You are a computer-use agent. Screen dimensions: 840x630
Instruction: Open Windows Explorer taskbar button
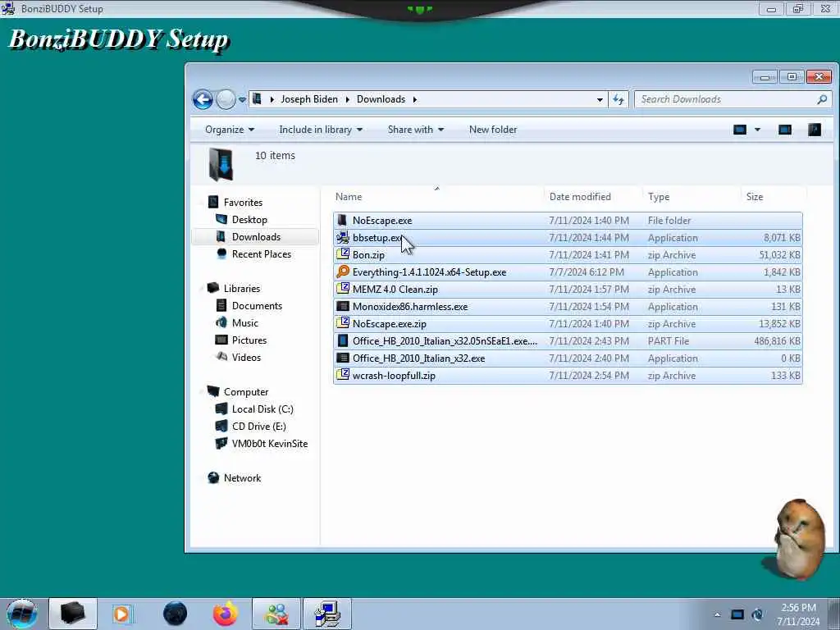pyautogui.click(x=73, y=614)
